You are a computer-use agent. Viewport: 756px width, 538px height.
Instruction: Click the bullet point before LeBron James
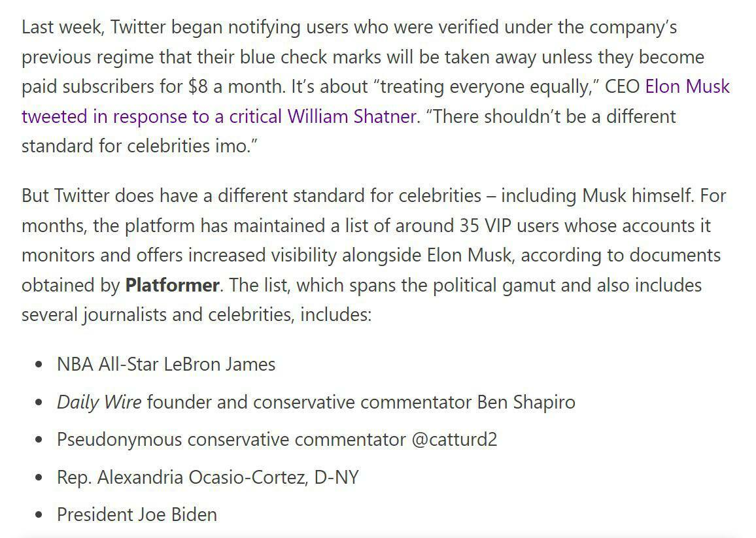[x=39, y=365]
